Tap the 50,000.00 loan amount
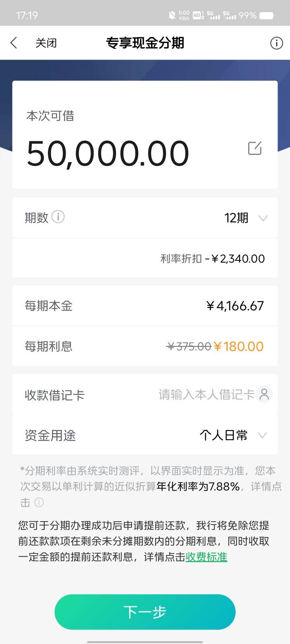 click(x=108, y=153)
